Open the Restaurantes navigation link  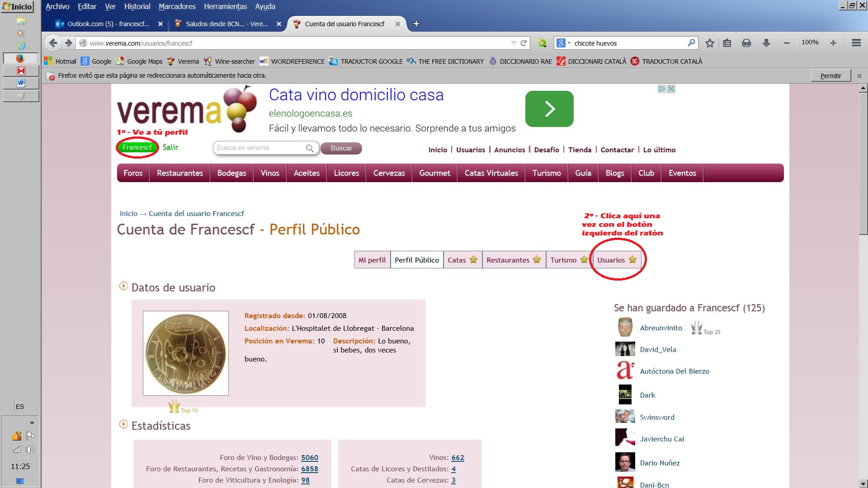click(179, 173)
